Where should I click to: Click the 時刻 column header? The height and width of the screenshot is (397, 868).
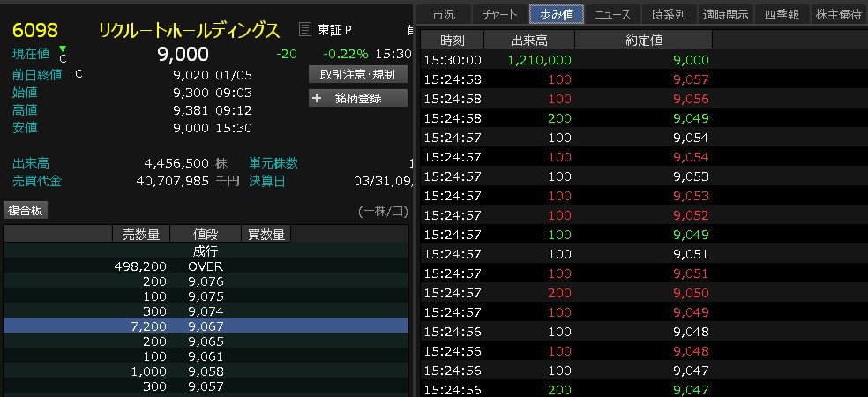[x=452, y=41]
